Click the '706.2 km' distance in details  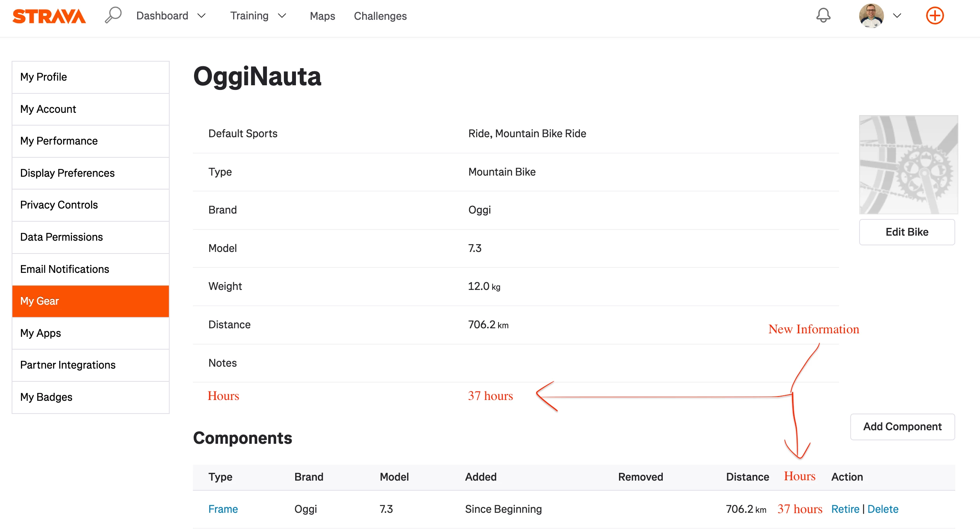(488, 325)
